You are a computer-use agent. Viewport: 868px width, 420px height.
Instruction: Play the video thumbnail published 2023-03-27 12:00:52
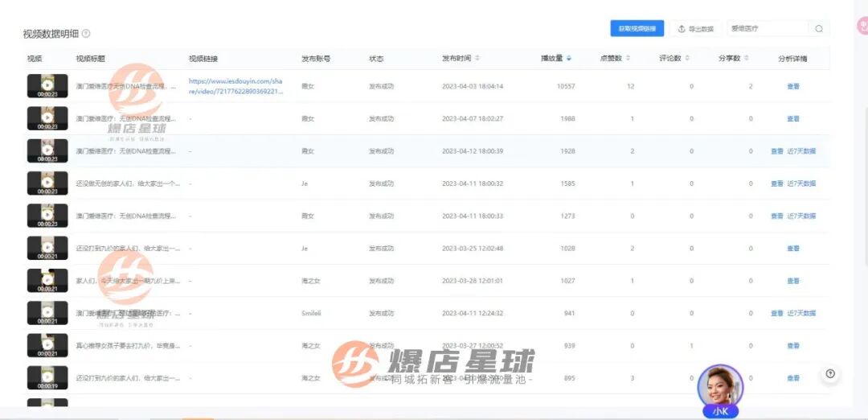(x=47, y=345)
